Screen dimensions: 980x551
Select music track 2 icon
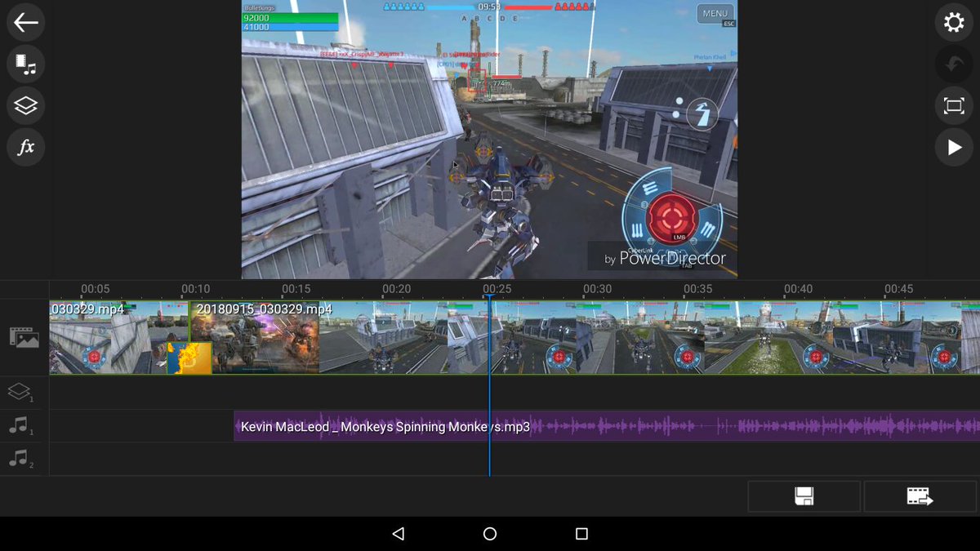point(20,459)
